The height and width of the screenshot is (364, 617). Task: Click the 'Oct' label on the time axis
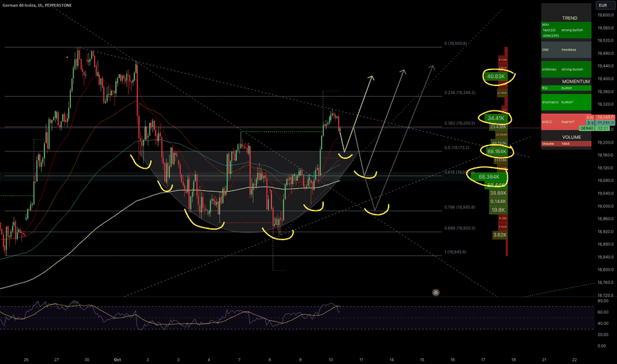point(117,359)
